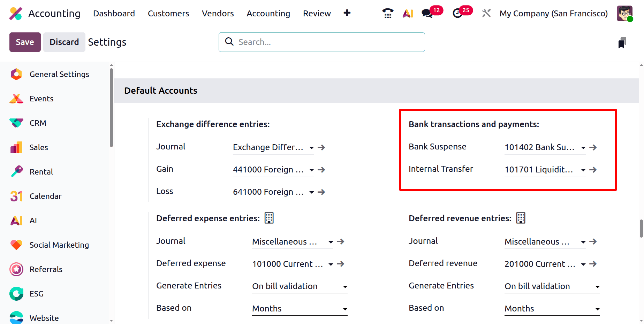Switch to the Customers menu
This screenshot has height=324, width=644.
click(x=168, y=13)
